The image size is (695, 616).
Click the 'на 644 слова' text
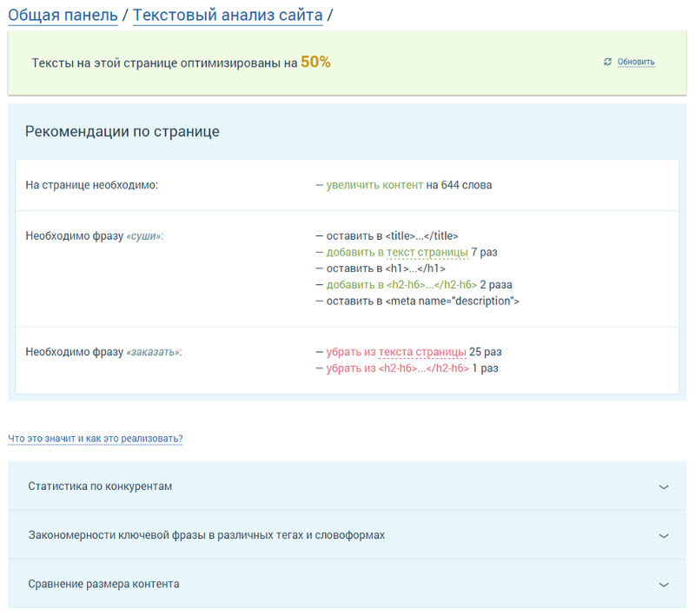tap(460, 185)
